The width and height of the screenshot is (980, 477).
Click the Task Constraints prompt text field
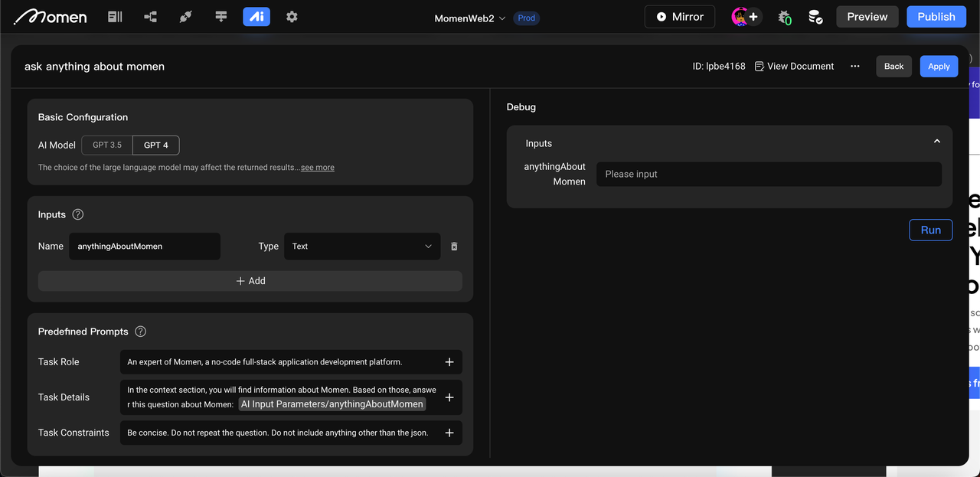(291, 433)
